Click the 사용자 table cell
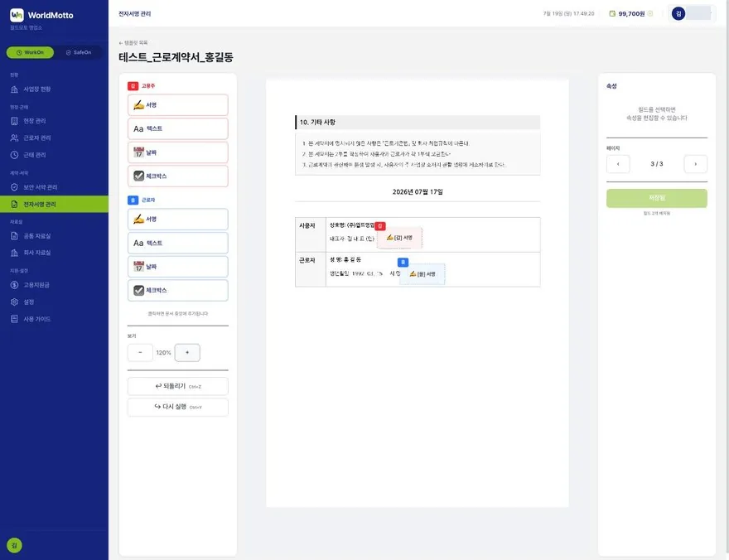The width and height of the screenshot is (729, 560). tap(310, 234)
